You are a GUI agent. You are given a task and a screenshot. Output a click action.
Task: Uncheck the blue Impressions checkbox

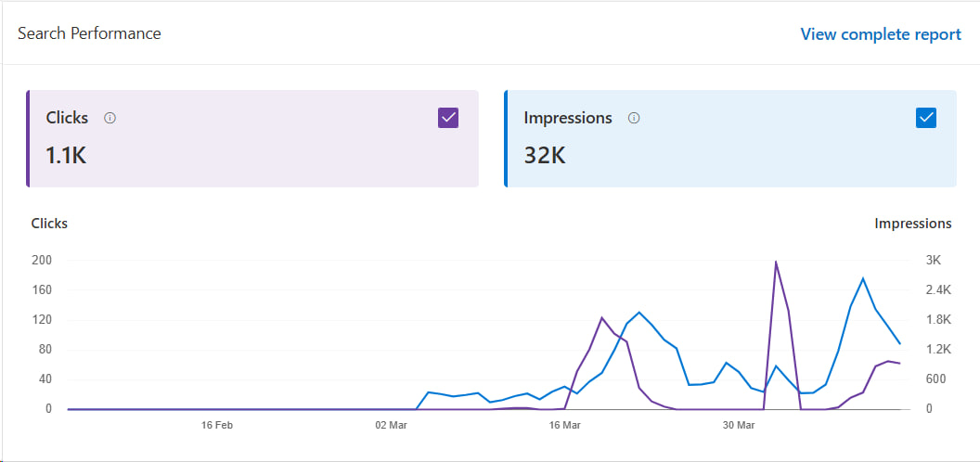click(x=925, y=118)
